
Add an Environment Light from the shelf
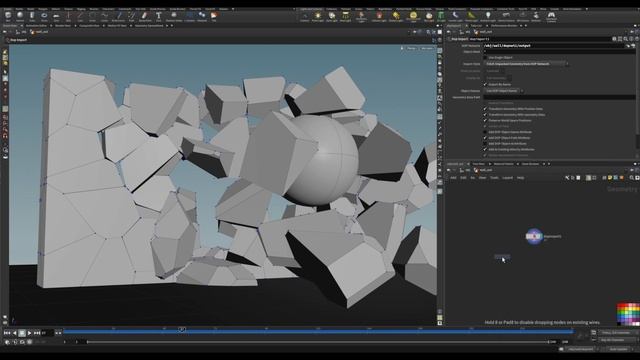(413, 17)
